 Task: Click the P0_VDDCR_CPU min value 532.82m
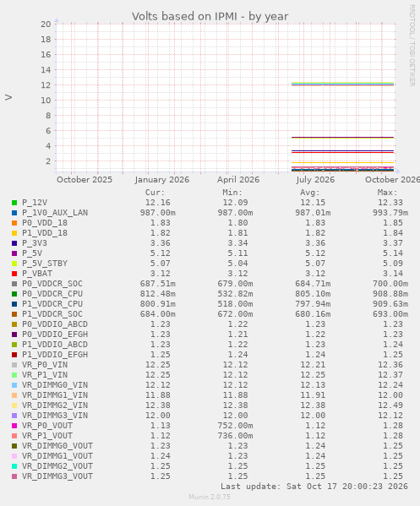pos(235,294)
